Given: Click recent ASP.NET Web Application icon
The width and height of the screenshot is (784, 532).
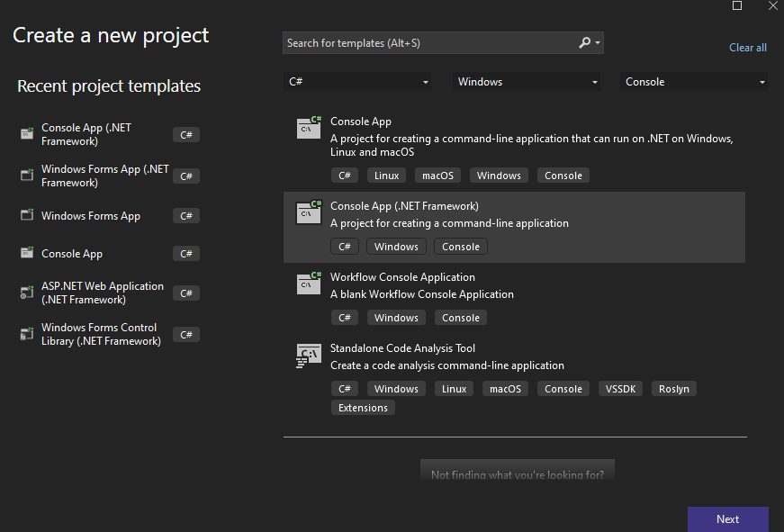Looking at the screenshot, I should coord(27,293).
